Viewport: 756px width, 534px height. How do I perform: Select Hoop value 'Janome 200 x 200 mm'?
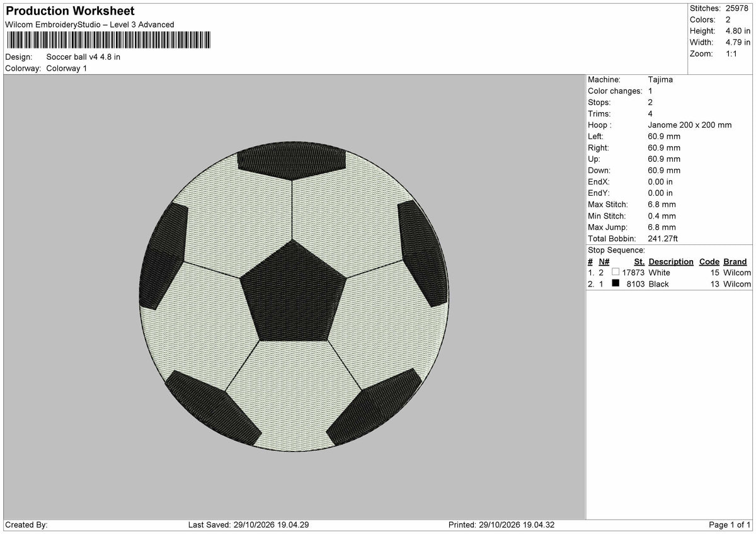click(x=690, y=125)
